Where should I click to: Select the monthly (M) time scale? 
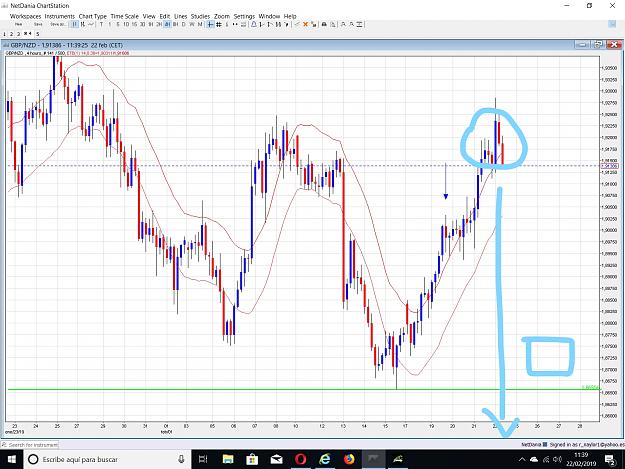coord(200,24)
